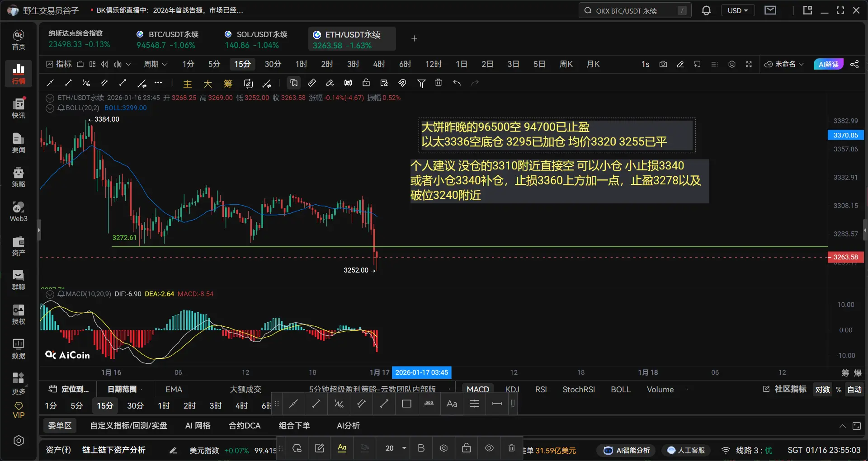Viewport: 868px width, 461px height.
Task: Toggle the 对数 log scale button
Action: click(822, 390)
